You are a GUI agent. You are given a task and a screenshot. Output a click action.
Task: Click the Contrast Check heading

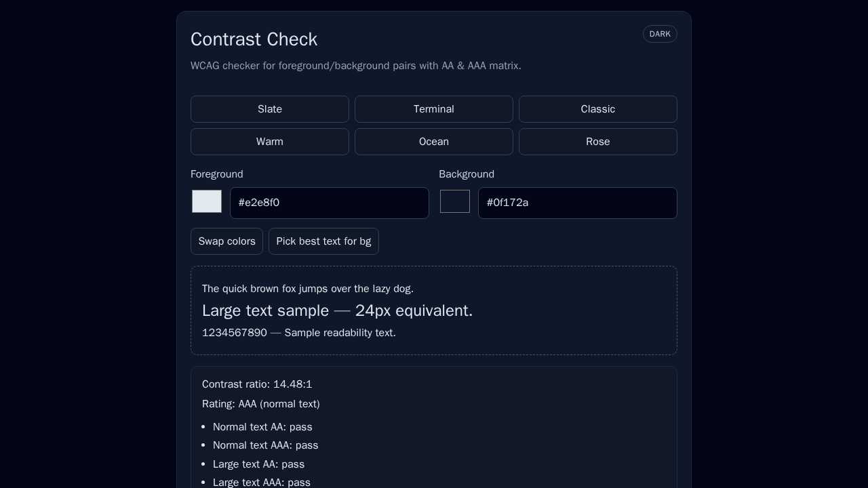(x=254, y=39)
